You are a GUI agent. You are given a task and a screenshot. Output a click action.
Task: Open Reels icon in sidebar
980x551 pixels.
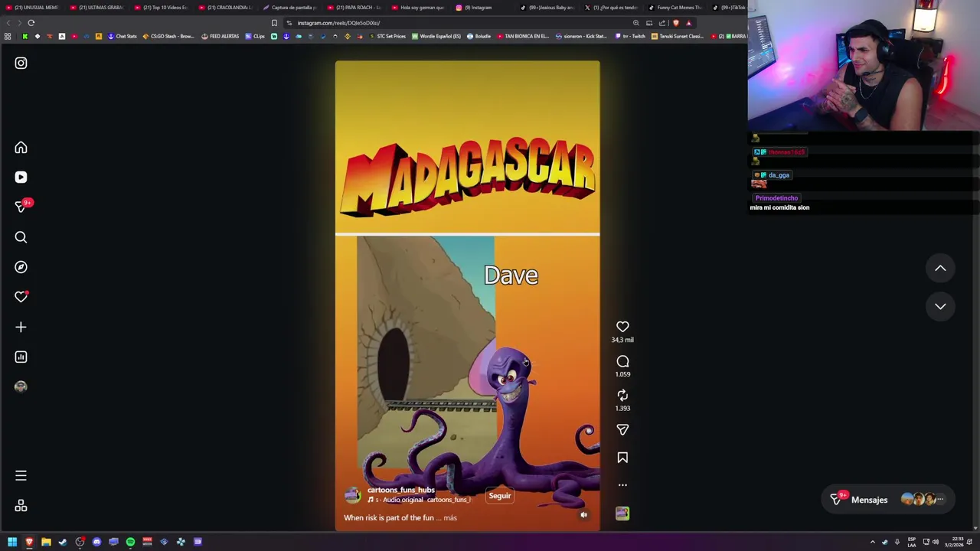click(21, 178)
